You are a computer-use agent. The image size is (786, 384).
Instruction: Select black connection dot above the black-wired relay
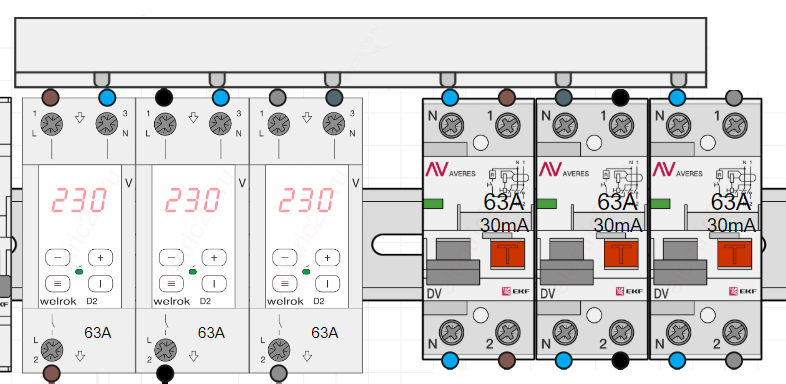click(164, 97)
